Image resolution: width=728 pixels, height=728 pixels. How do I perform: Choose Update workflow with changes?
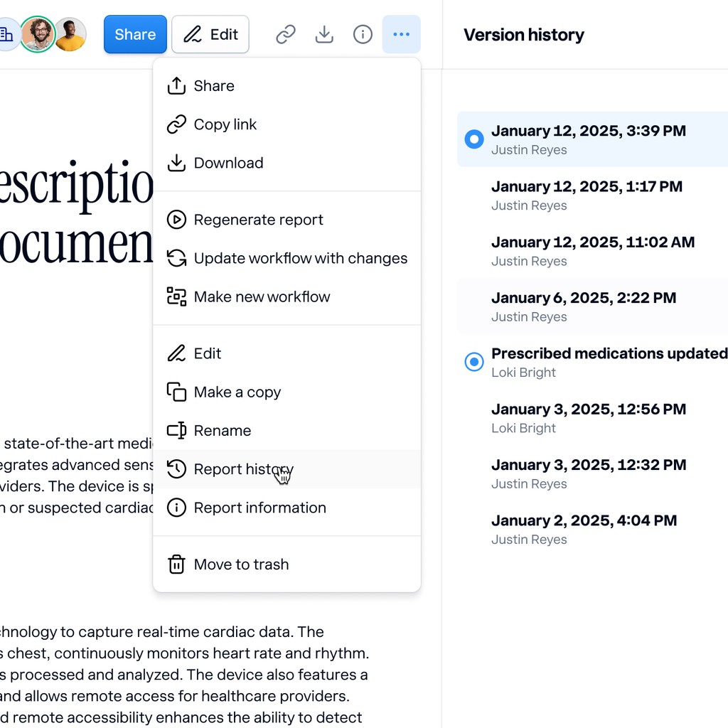pos(300,258)
